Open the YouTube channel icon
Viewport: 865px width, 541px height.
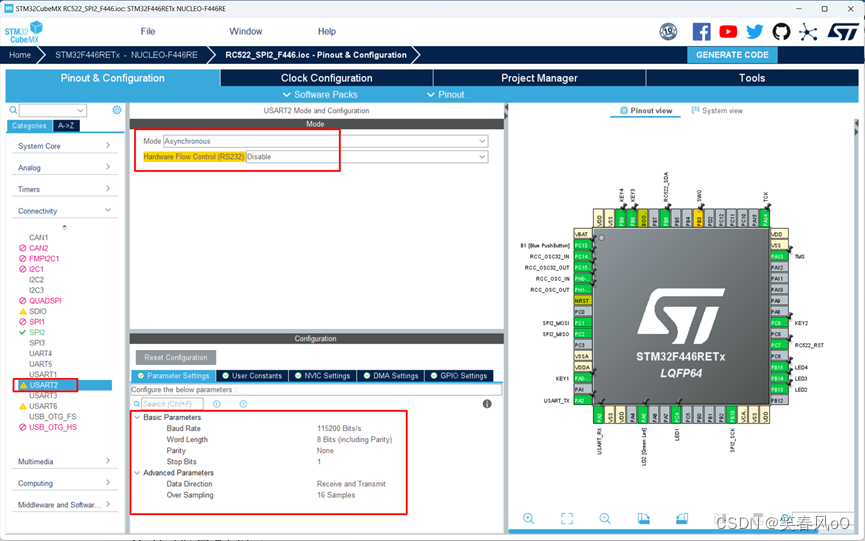click(728, 31)
